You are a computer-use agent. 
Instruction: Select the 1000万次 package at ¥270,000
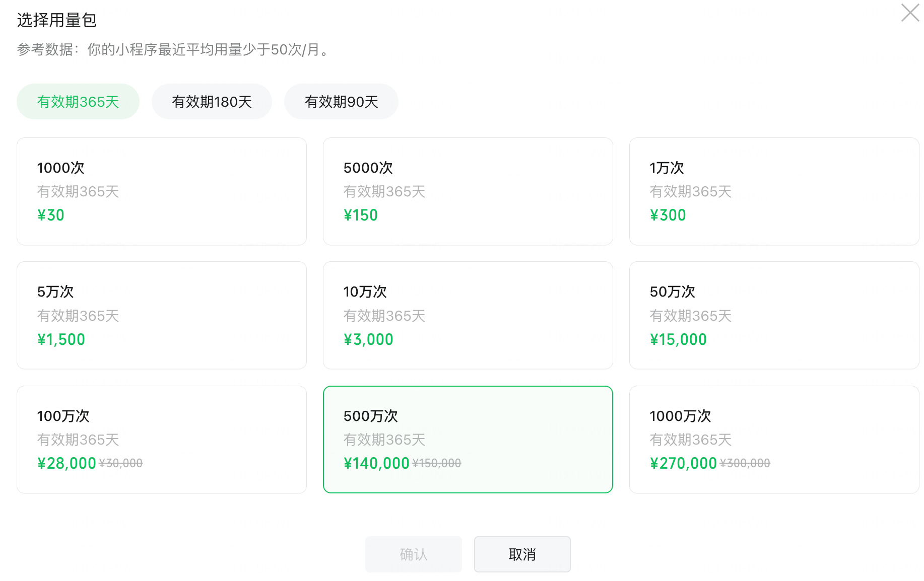click(x=774, y=440)
